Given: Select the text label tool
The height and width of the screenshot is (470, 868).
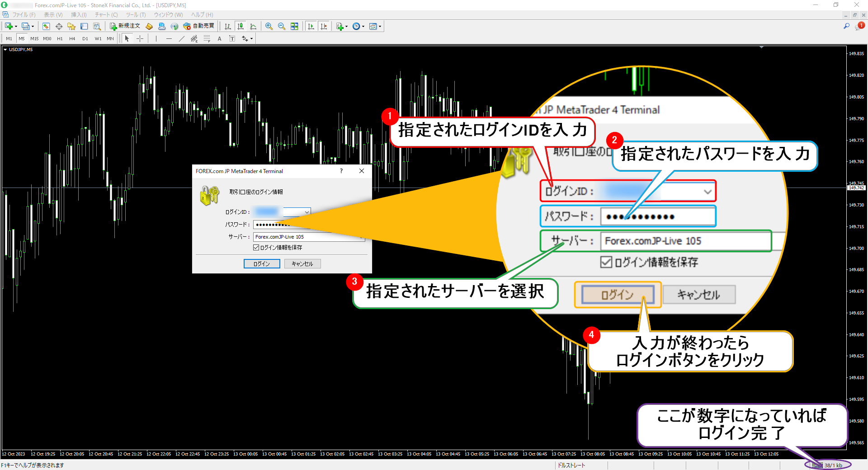Looking at the screenshot, I should 232,39.
